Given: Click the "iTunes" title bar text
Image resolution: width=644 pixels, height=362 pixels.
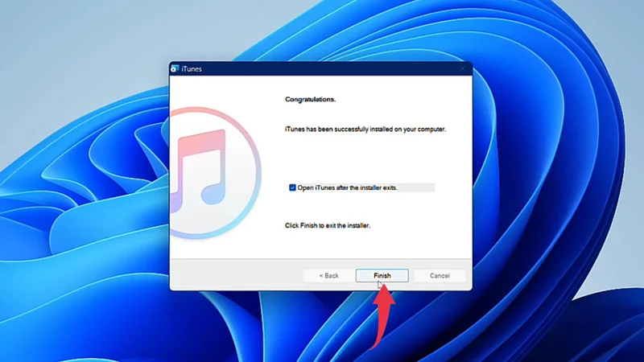Looking at the screenshot, I should tap(192, 69).
